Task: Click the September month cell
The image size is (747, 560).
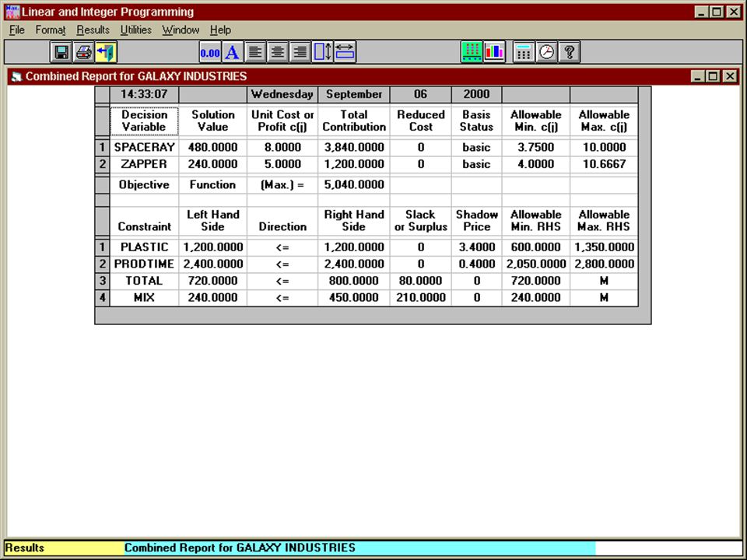Action: coord(354,94)
